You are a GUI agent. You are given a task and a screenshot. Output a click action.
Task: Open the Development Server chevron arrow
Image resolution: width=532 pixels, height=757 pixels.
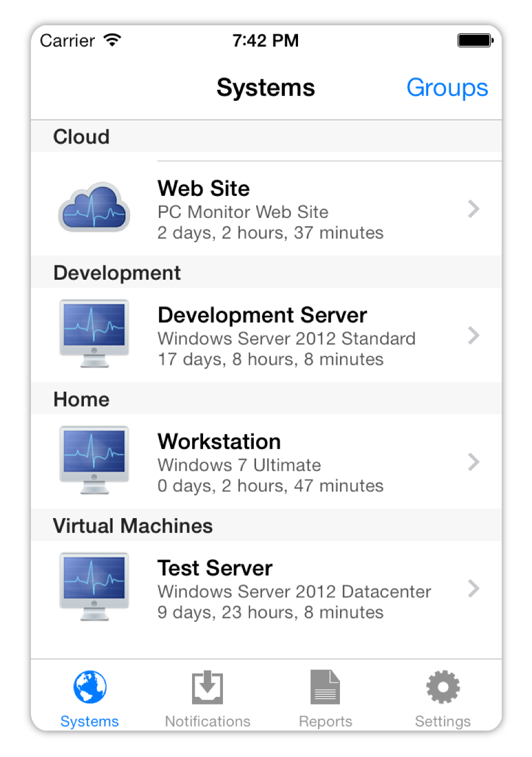[474, 335]
